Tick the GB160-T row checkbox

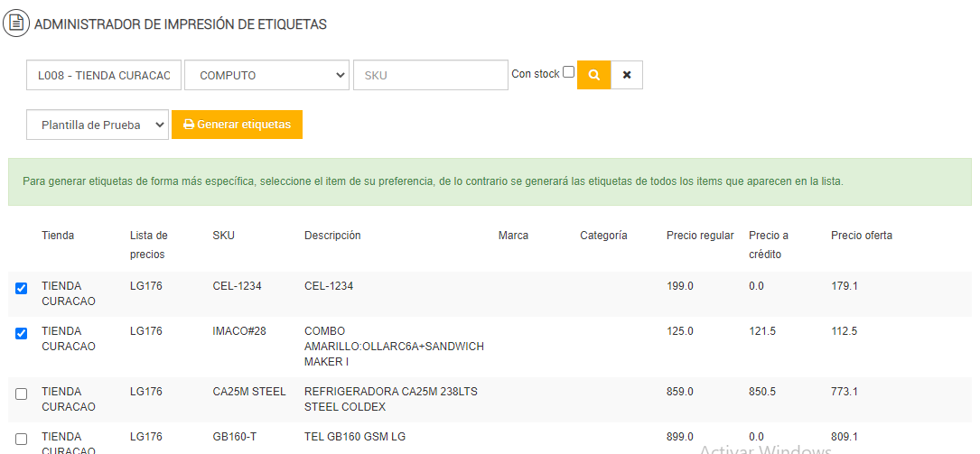click(22, 440)
